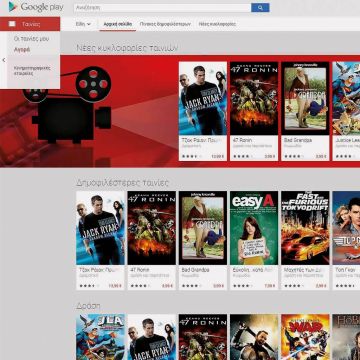The height and width of the screenshot is (360, 360).
Task: Open 47 Ronin poster in Δημοφιλέστερες ταινίες row
Action: 152,228
